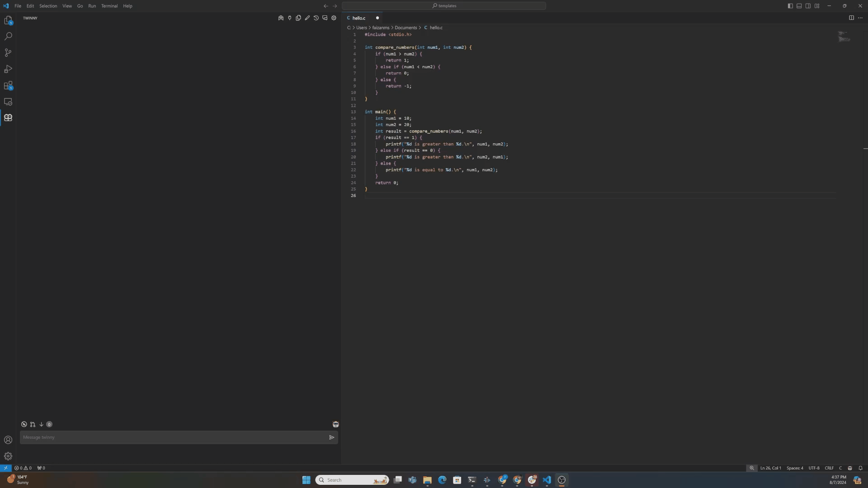Open the Selection menu
Viewport: 868px width, 488px height.
(48, 6)
